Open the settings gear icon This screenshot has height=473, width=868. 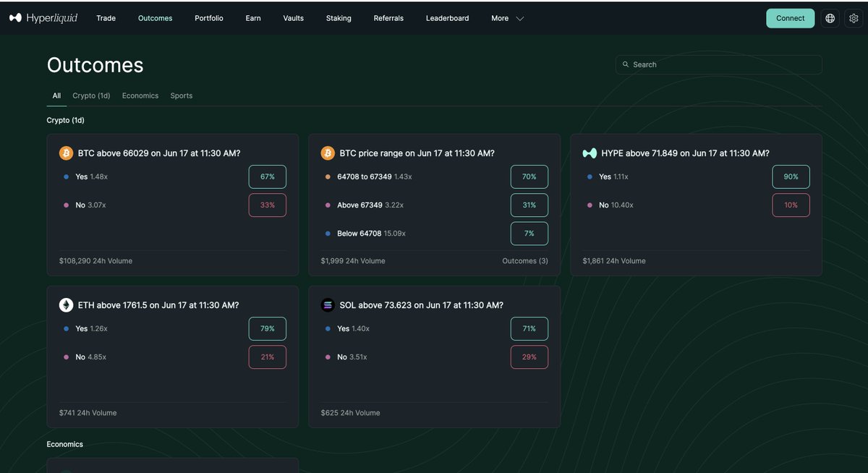point(853,18)
